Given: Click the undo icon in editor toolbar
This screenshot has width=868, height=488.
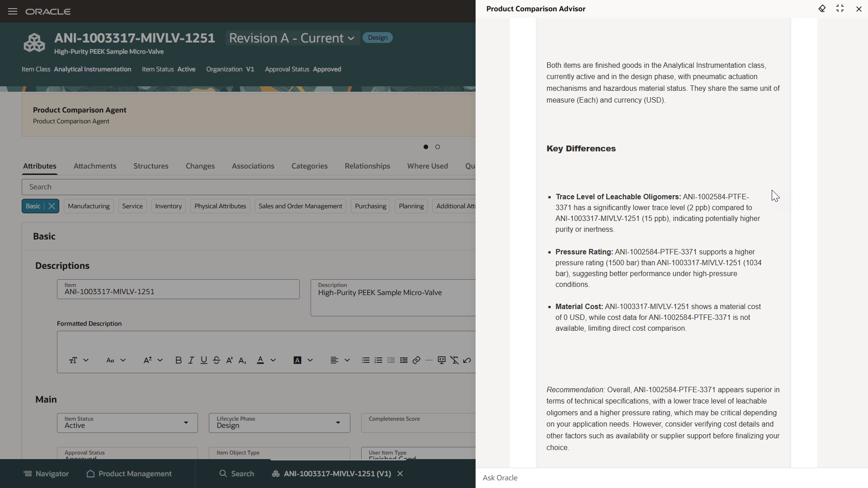Looking at the screenshot, I should point(467,360).
